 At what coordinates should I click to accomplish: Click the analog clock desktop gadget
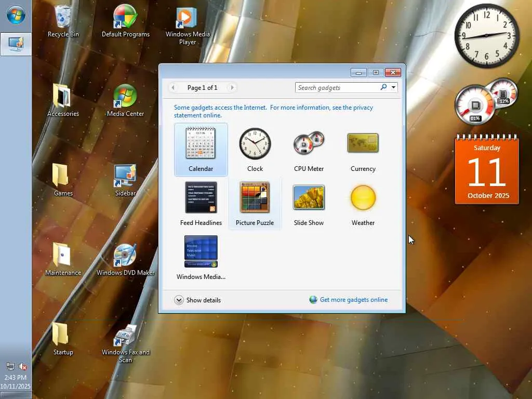tap(486, 35)
